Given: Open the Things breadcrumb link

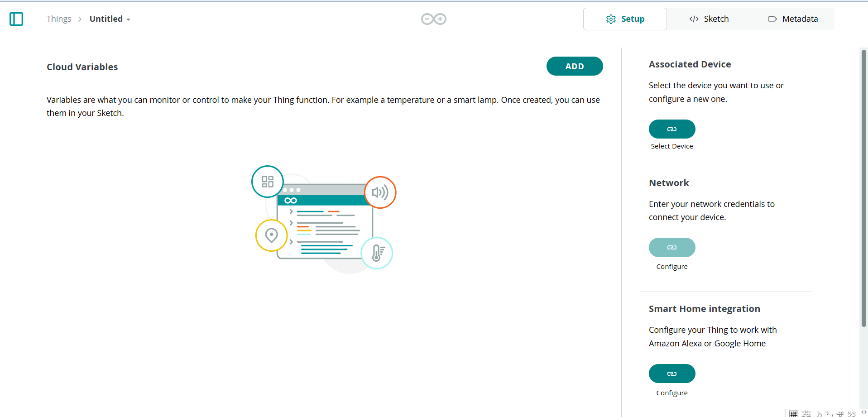Looking at the screenshot, I should point(59,19).
